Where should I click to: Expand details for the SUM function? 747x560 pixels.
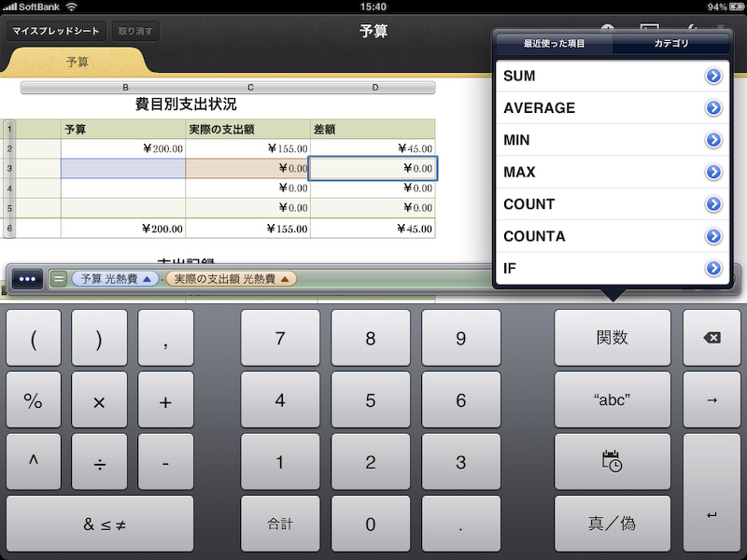pos(713,76)
